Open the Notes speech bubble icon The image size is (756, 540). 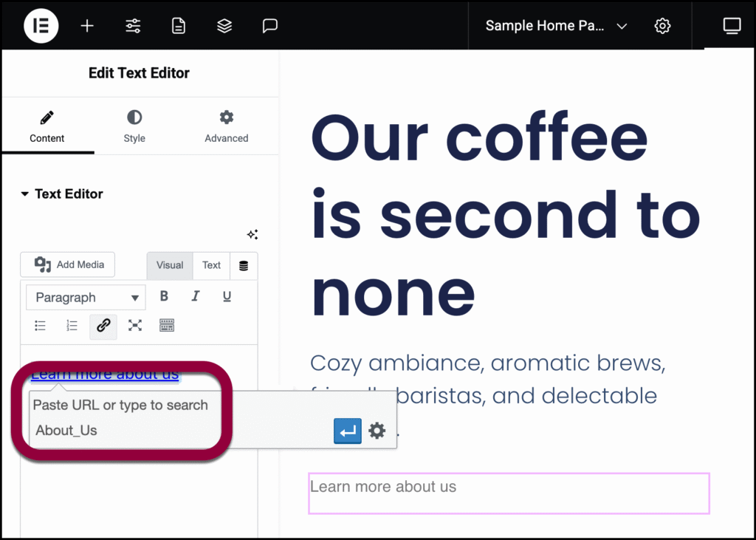269,25
